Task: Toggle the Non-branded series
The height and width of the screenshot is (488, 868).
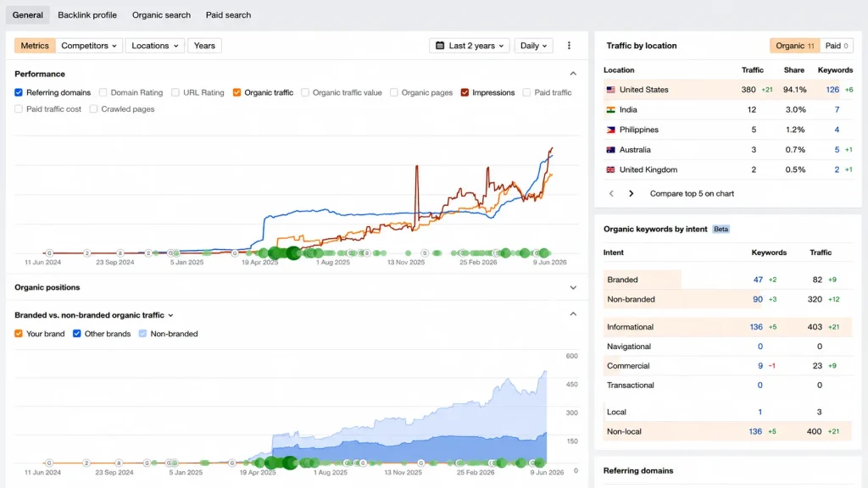Action: (x=142, y=334)
